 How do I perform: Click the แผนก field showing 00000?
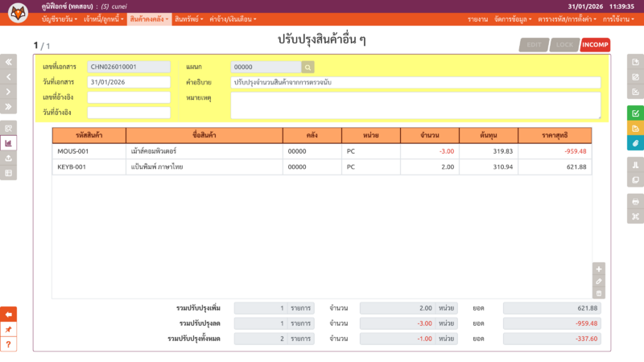click(x=266, y=67)
